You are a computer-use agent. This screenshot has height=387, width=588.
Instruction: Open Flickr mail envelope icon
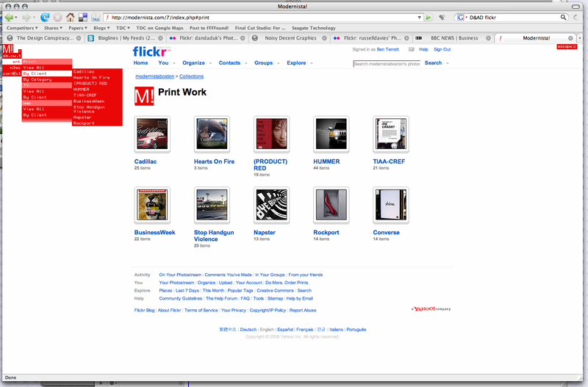coord(413,49)
